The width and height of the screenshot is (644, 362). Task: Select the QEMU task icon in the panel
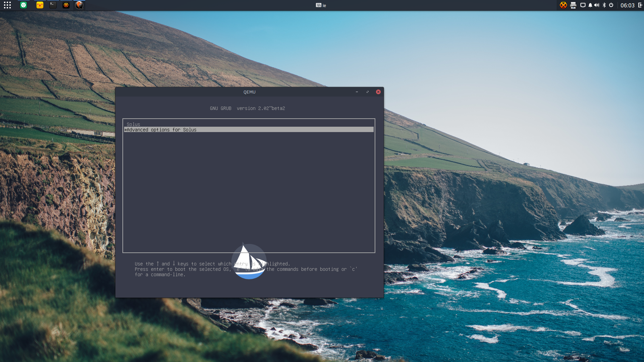point(79,5)
